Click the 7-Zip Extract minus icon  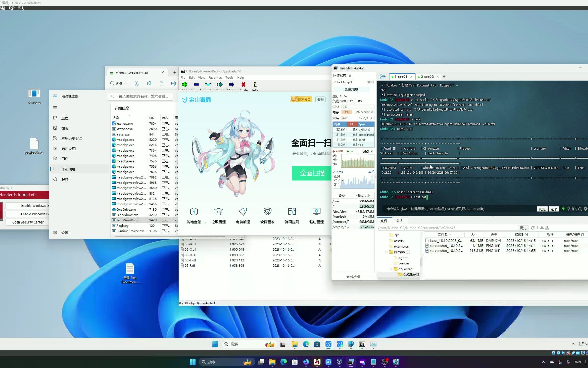coord(196,85)
